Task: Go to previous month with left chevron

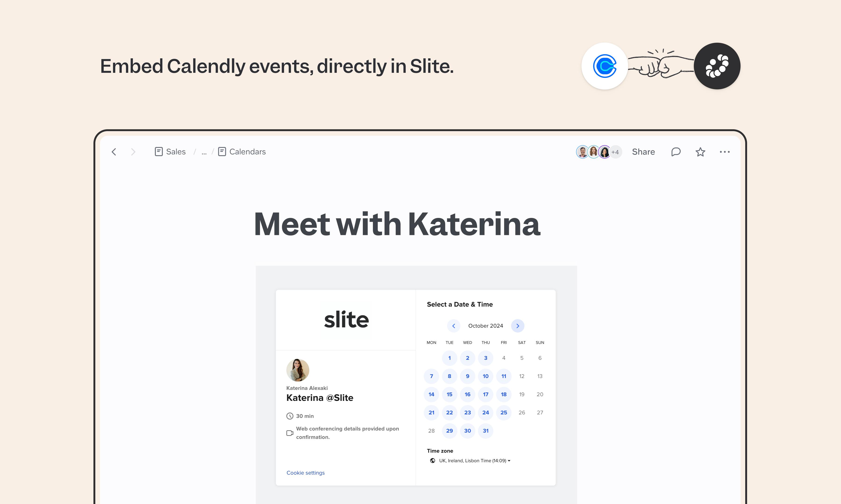Action: (453, 326)
